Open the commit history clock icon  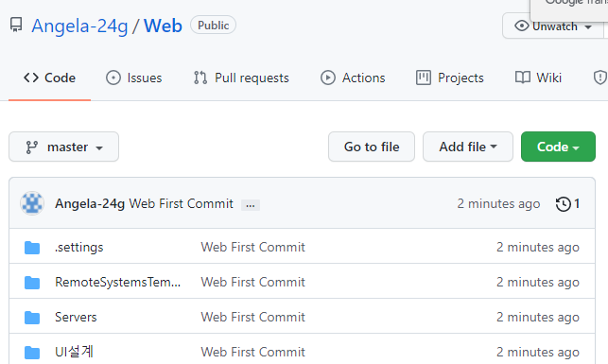pos(563,204)
